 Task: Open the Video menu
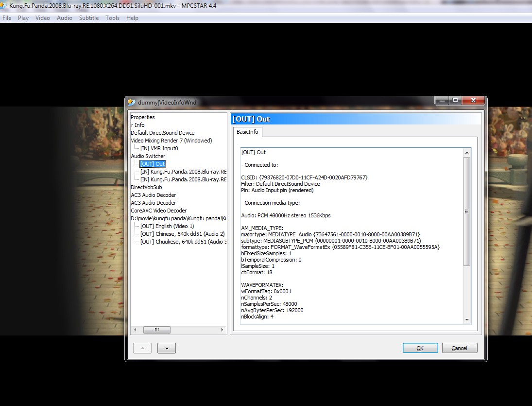(x=42, y=18)
